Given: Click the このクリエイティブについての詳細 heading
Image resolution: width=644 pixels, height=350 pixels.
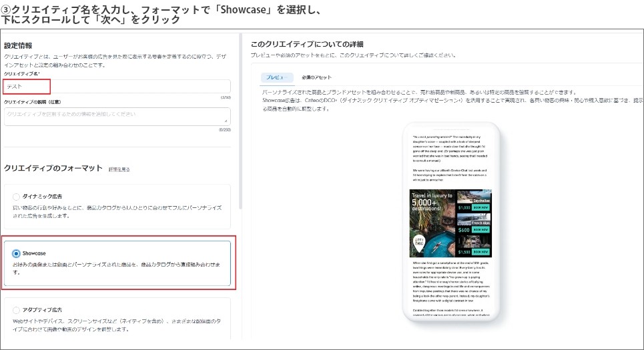Looking at the screenshot, I should [307, 44].
